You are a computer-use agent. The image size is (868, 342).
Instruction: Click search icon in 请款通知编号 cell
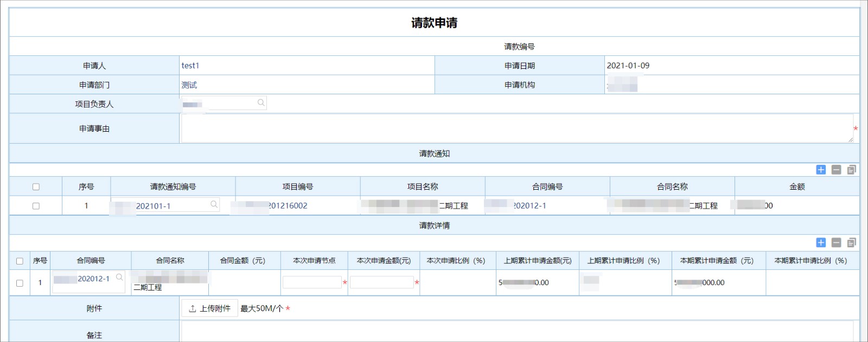coord(214,204)
